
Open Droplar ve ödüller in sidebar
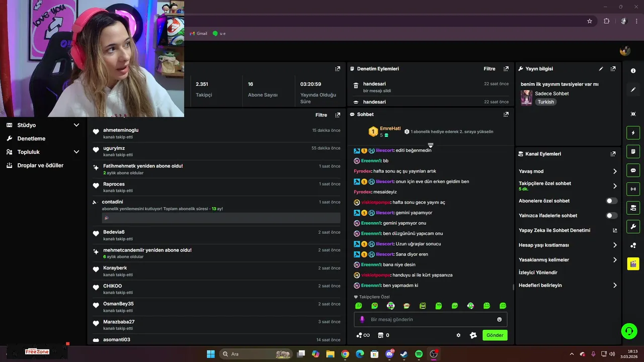click(x=40, y=165)
